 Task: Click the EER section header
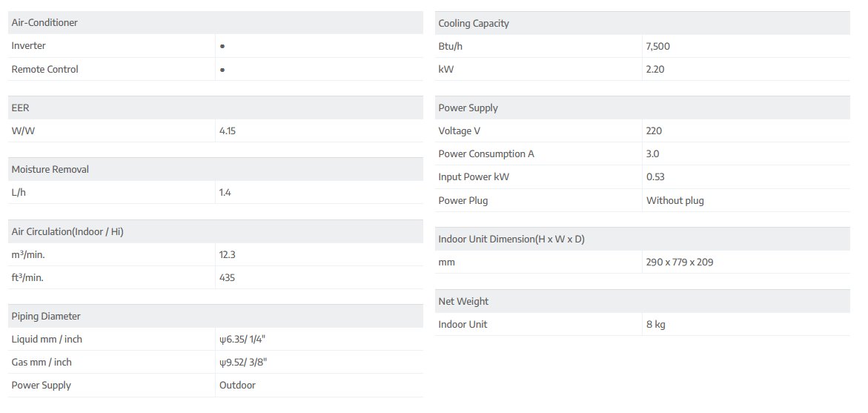click(x=21, y=108)
